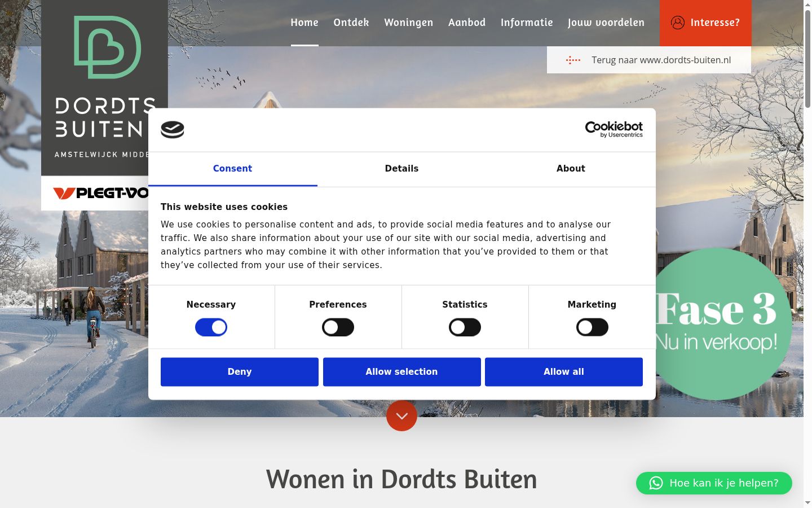Click the scrollbar down arrow
812x508 pixels.
pos(807,503)
